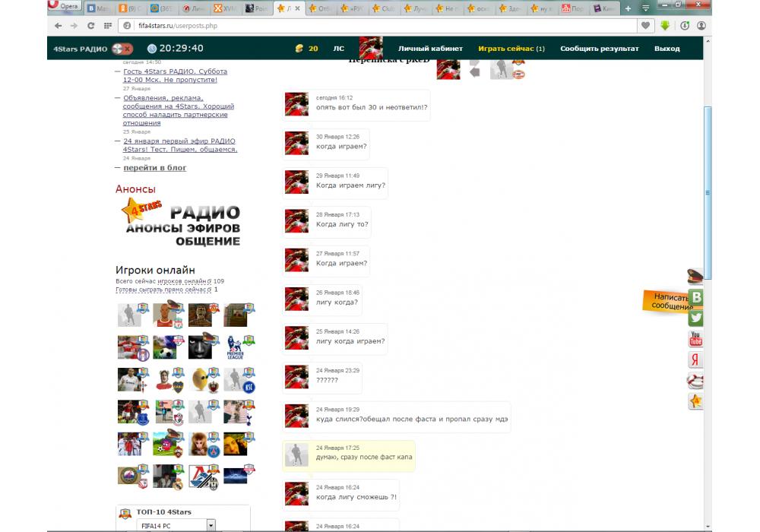760x532 pixels.
Task: Click the Premier League avatar thumbnail
Action: [237, 347]
